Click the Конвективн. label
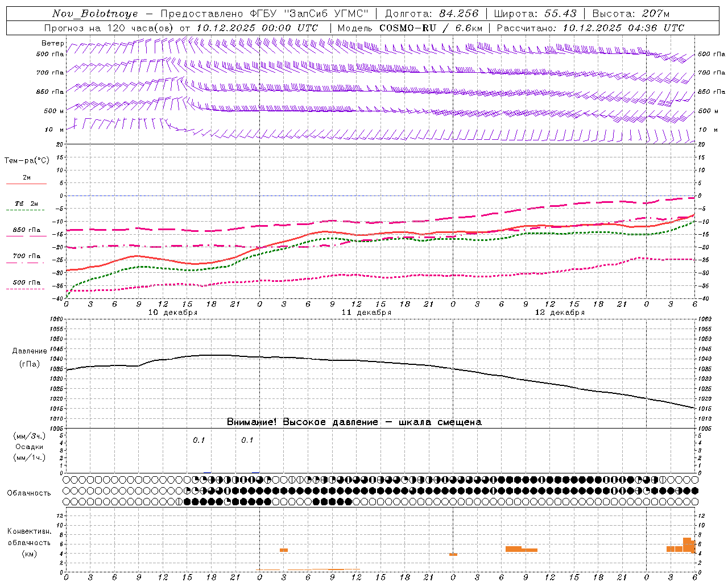This screenshot has height=582, width=728. [x=30, y=531]
